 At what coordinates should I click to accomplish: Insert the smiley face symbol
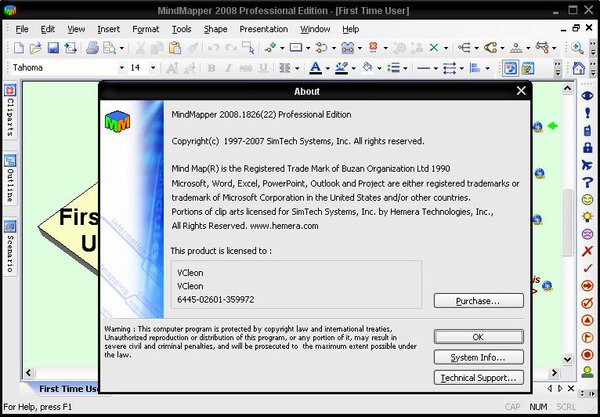(587, 199)
